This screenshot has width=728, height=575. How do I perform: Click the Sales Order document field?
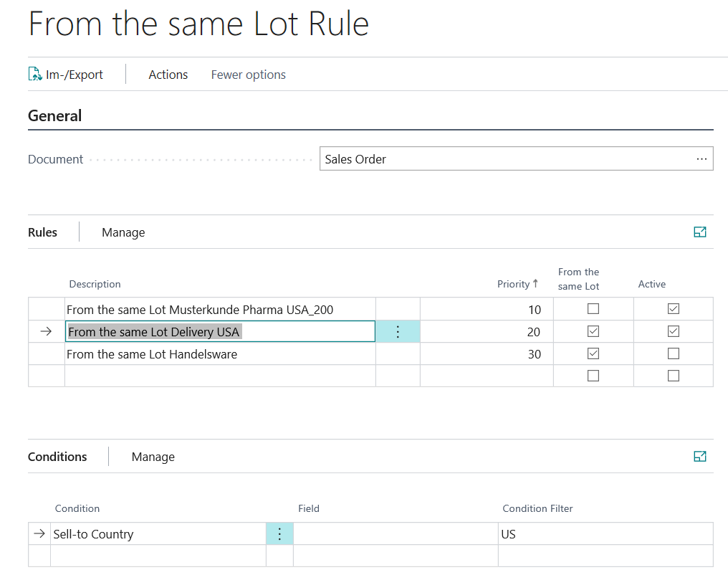(x=517, y=159)
